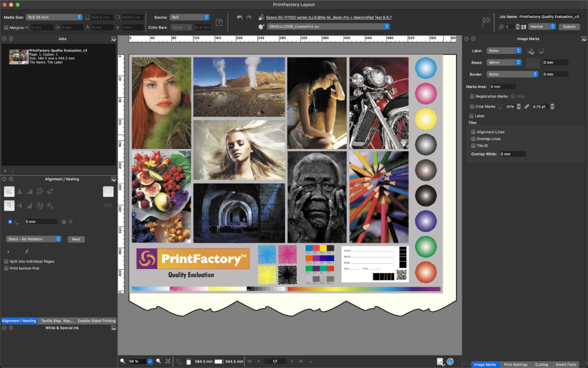This screenshot has width=588, height=368.
Task: Click the Nest button
Action: 75,239
